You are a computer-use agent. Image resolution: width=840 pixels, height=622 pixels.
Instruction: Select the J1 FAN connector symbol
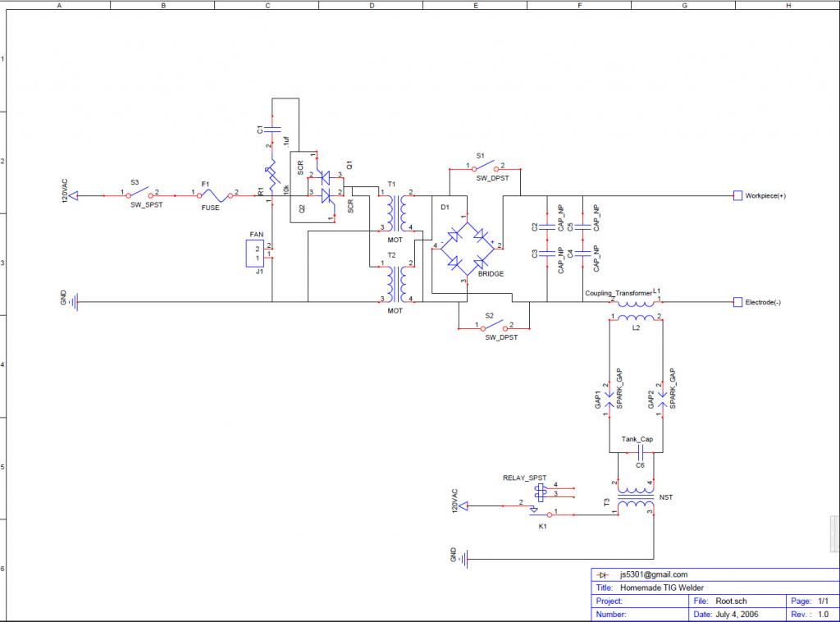pos(255,254)
